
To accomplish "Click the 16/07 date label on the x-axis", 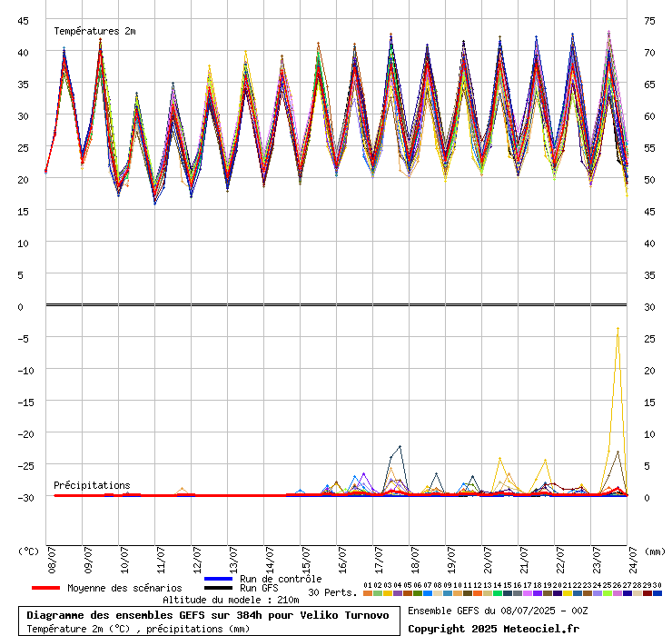I will tap(342, 560).
